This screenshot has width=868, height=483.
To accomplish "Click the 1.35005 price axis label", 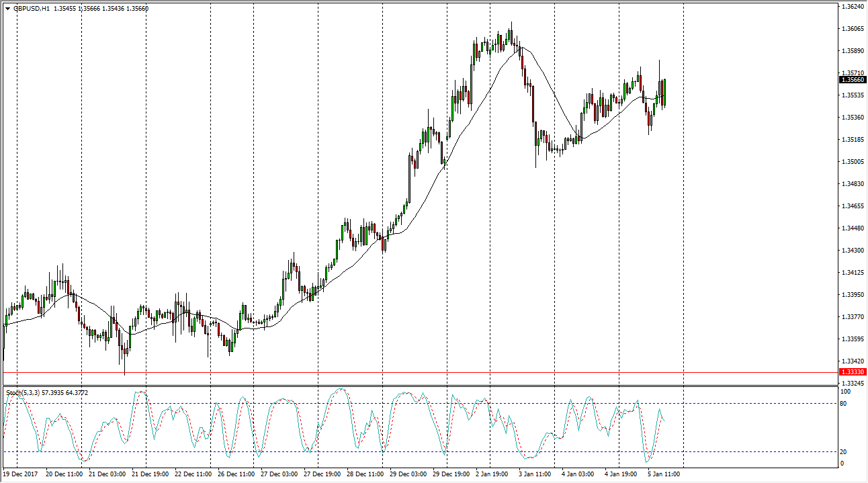I will point(853,162).
